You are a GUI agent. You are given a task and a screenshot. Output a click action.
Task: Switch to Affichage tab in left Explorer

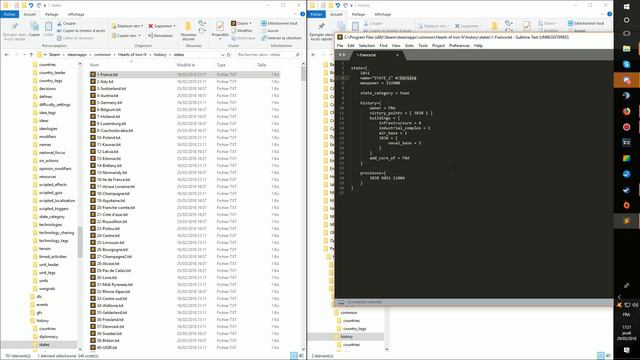coord(76,14)
